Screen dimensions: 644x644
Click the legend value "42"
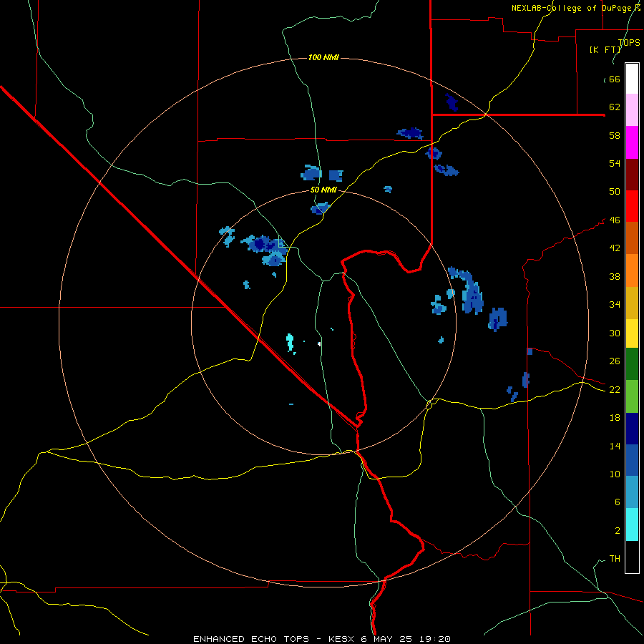pyautogui.click(x=615, y=248)
